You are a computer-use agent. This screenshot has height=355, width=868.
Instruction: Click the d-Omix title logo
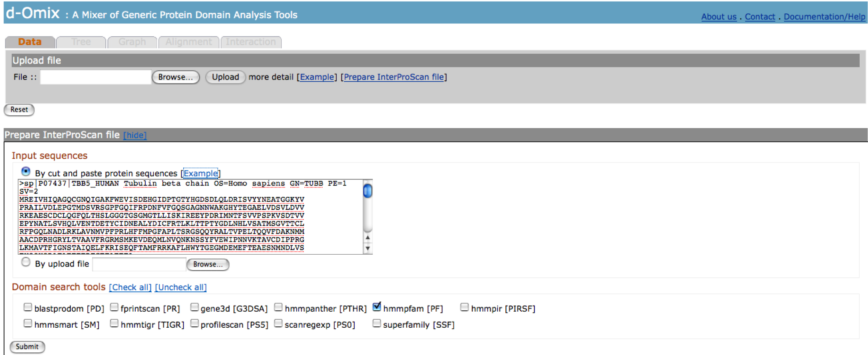pos(33,13)
